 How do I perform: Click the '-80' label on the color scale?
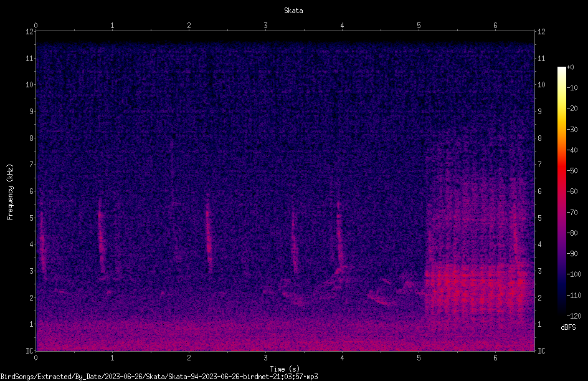(x=572, y=233)
